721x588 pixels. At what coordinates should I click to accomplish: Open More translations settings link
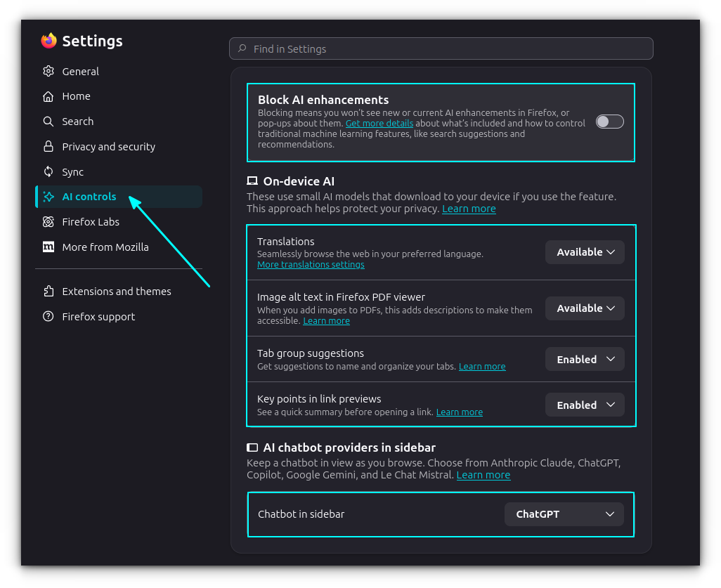[311, 264]
